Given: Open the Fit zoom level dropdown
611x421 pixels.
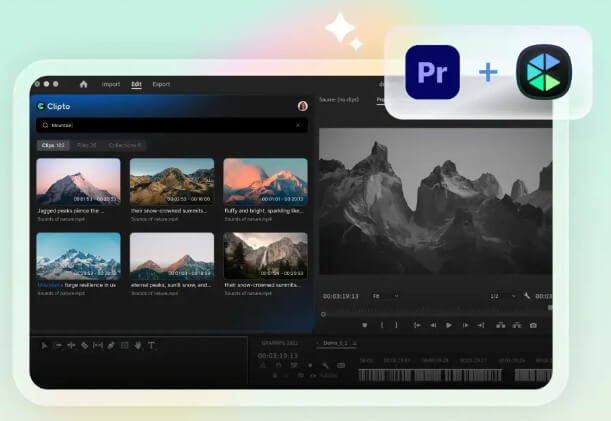Looking at the screenshot, I should click(x=385, y=296).
